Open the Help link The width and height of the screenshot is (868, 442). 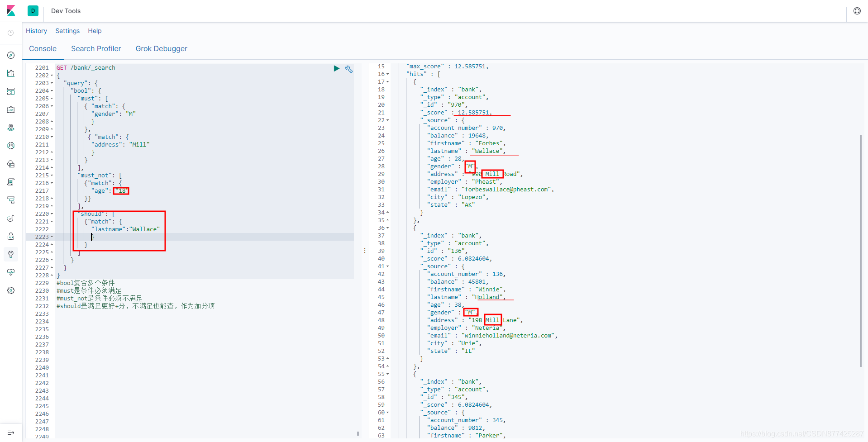coord(95,31)
